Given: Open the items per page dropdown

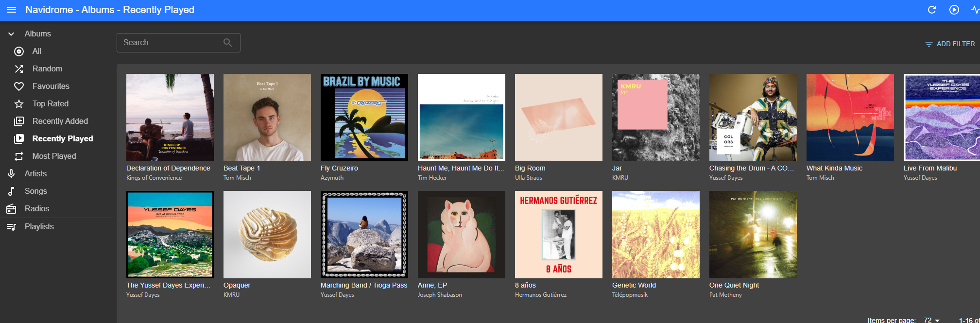Looking at the screenshot, I should pyautogui.click(x=931, y=320).
